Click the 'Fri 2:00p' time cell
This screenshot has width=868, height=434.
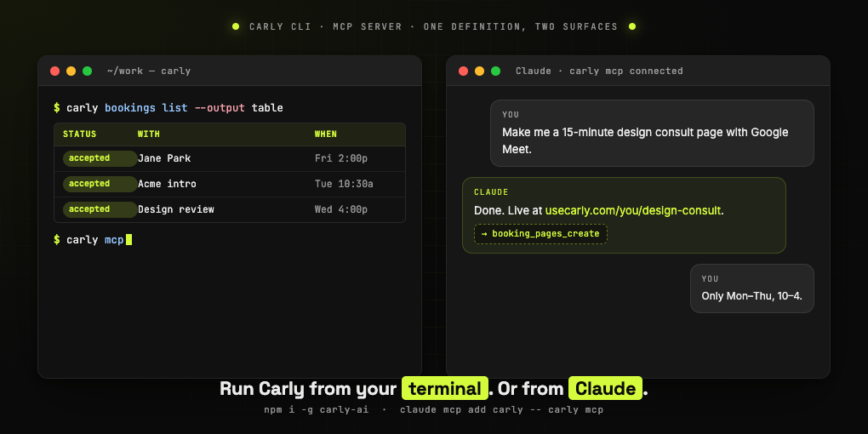[x=341, y=158]
